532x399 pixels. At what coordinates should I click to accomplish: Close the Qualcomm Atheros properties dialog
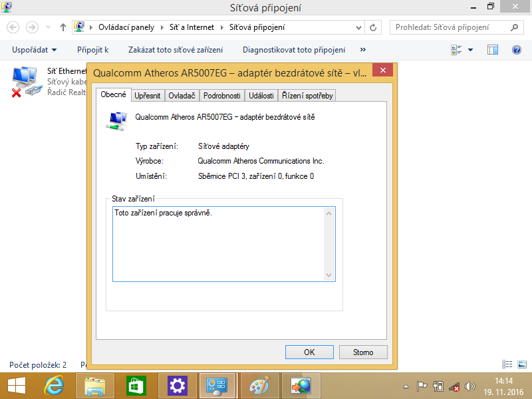383,70
